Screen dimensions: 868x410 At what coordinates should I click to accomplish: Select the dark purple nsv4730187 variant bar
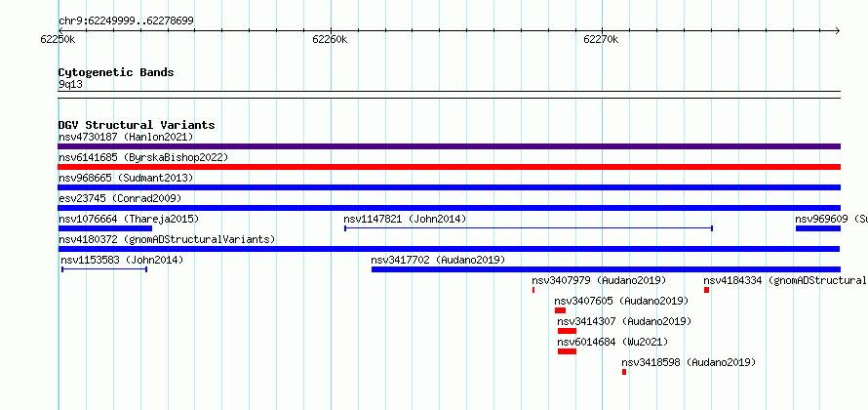click(450, 146)
